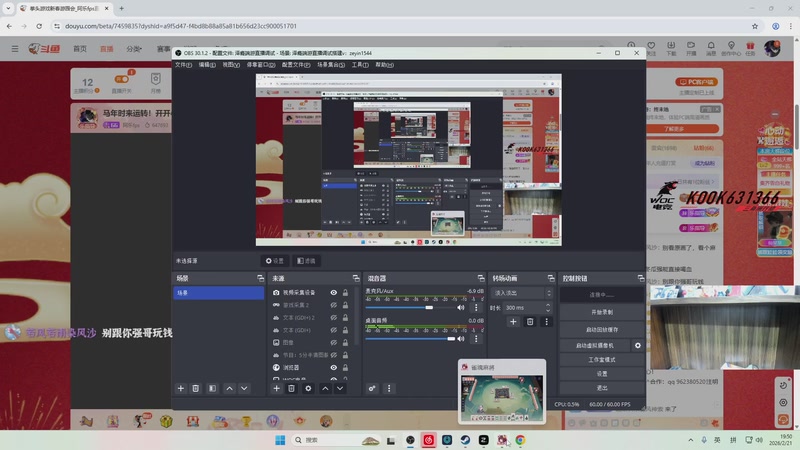800x450 pixels.
Task: Click the lock icon on 浏览器 source
Action: tap(345, 367)
